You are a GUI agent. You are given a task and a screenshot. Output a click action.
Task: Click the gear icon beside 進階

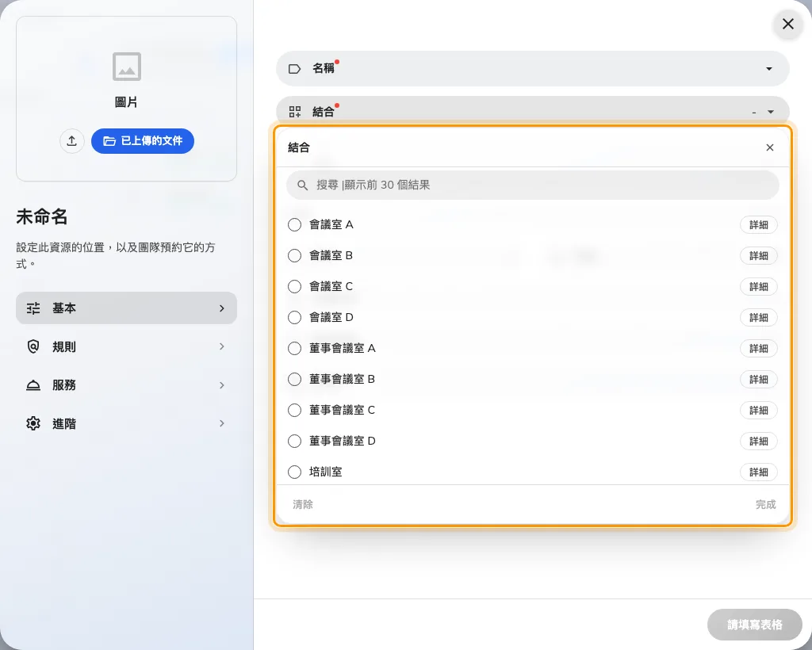33,424
